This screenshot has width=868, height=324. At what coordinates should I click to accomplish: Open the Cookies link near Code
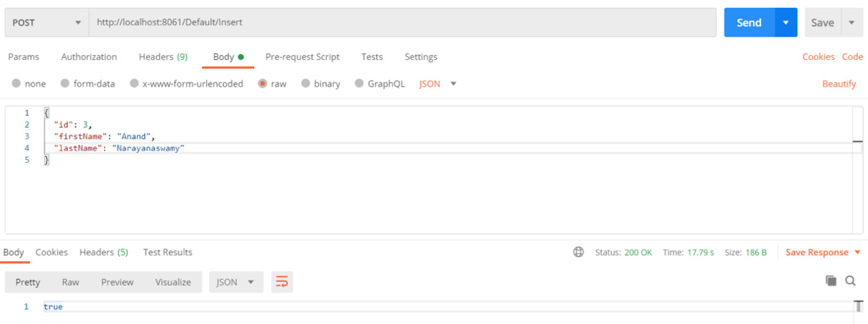[x=818, y=56]
